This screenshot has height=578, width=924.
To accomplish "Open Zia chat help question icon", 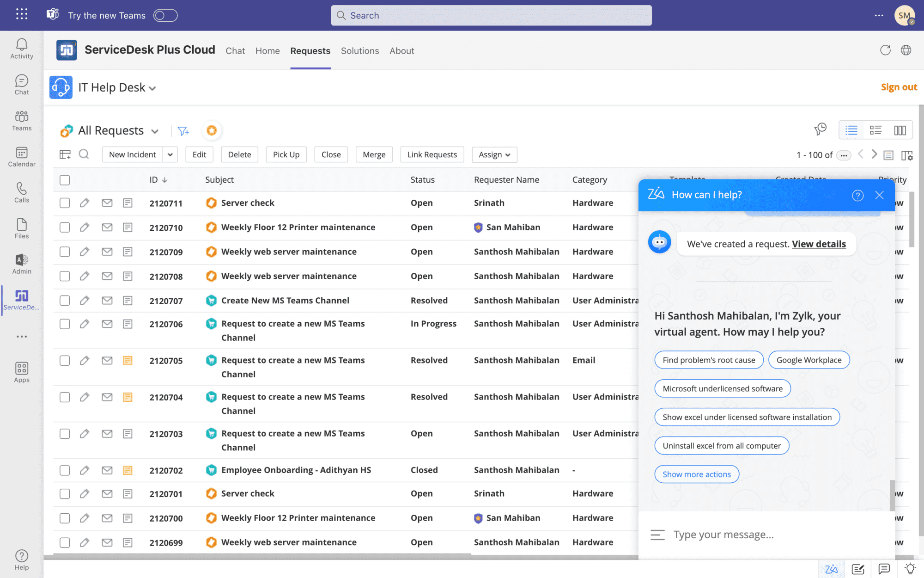I will click(857, 195).
